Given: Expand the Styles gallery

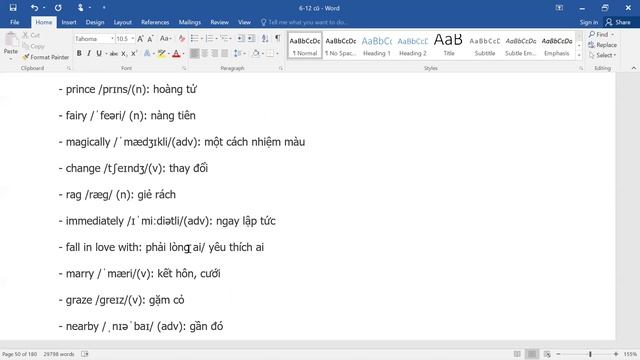Looking at the screenshot, I should (579, 55).
